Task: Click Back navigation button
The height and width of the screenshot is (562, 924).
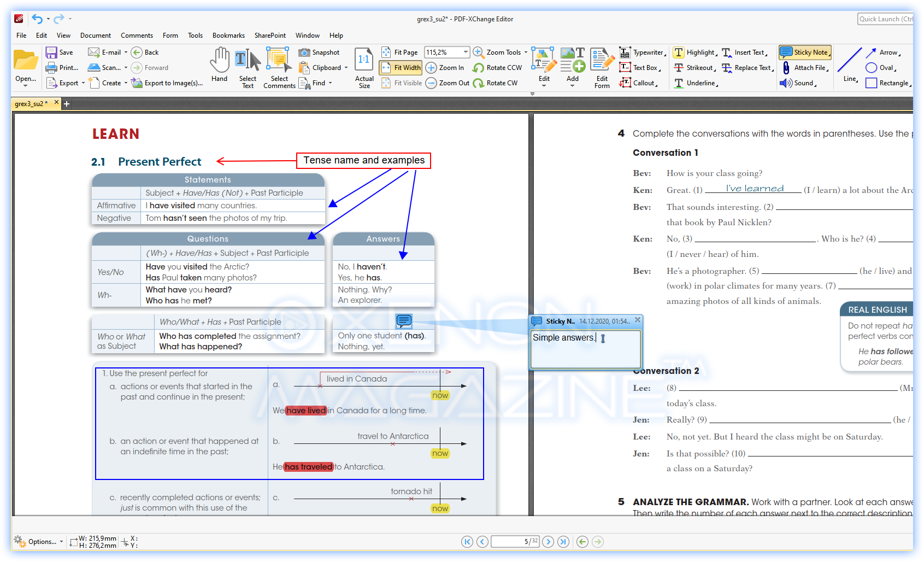Action: (x=145, y=52)
